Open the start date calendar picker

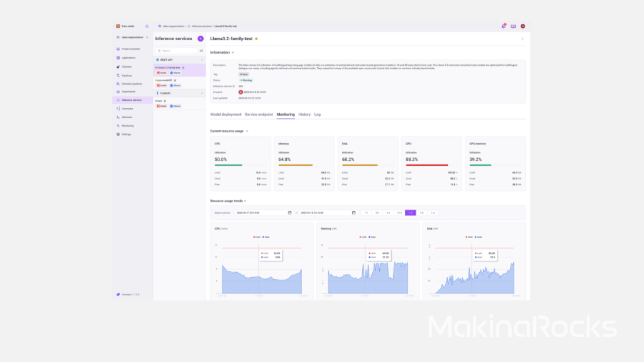point(289,213)
